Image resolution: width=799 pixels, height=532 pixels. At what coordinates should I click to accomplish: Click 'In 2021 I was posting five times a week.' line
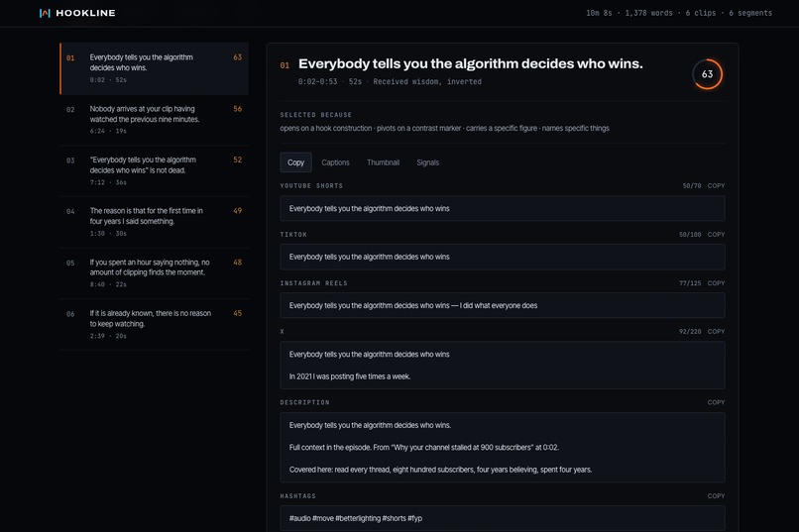(350, 376)
